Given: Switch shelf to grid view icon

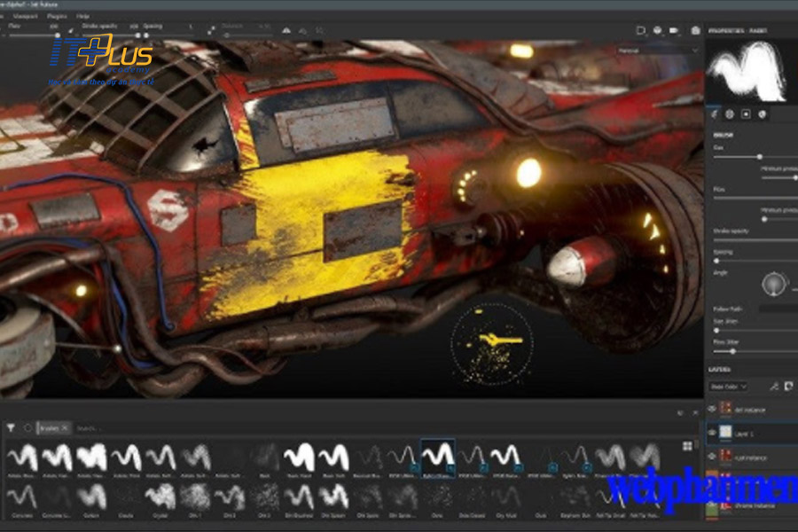Looking at the screenshot, I should coord(687,446).
